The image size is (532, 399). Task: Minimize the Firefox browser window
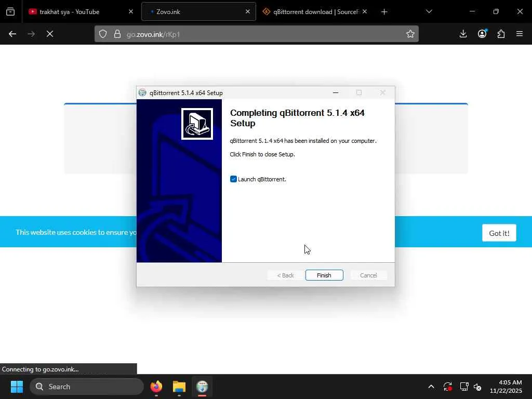(472, 11)
